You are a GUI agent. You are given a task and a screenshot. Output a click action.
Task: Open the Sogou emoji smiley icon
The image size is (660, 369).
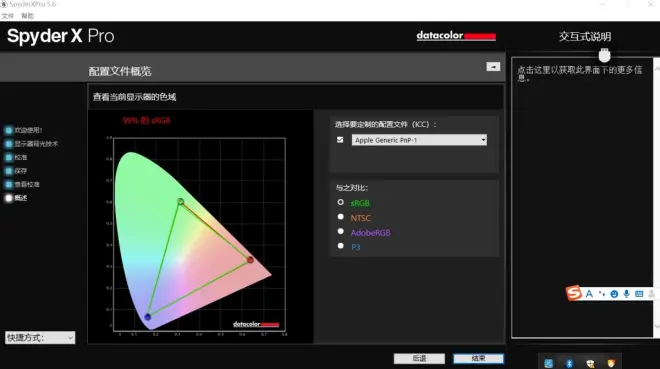[x=614, y=294]
